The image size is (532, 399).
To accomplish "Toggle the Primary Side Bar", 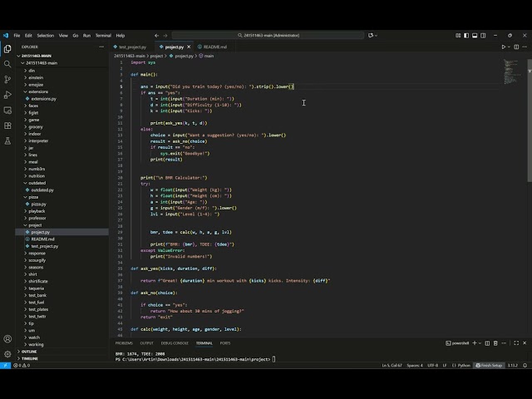I will [466, 35].
